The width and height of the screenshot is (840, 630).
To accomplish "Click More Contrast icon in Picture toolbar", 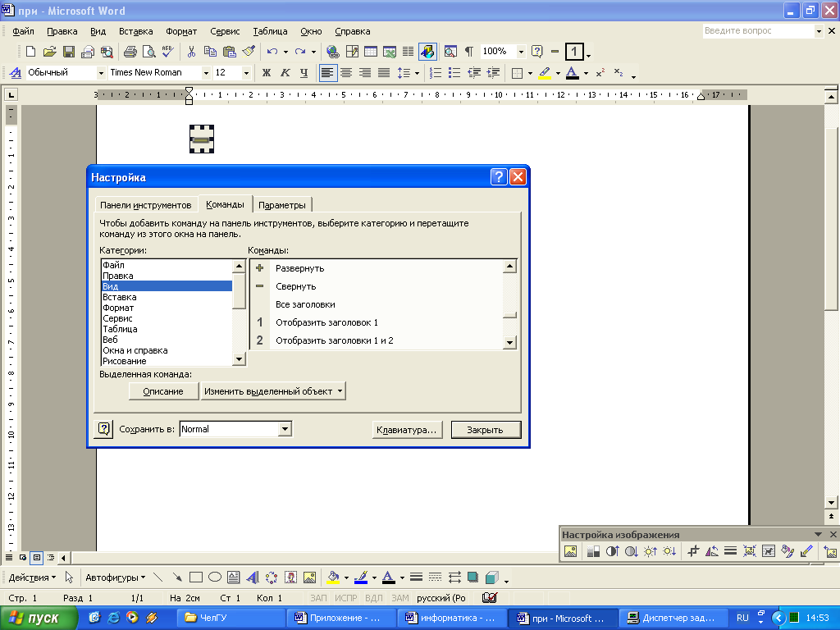I will 612,551.
